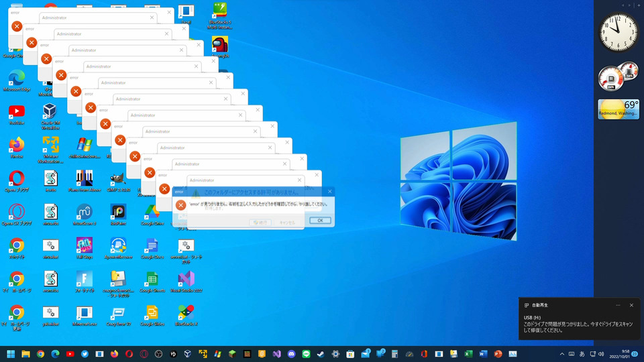The width and height of the screenshot is (644, 362).
Task: Select the Google Docs desktop icon
Action: click(152, 248)
